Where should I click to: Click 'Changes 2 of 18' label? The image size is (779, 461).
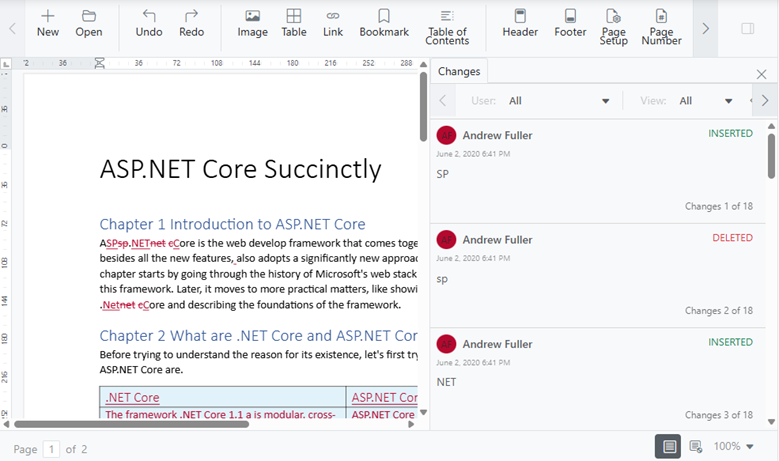tap(718, 310)
